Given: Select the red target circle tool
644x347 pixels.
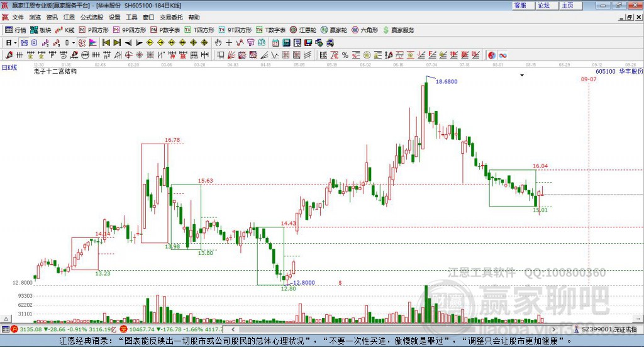Looking at the screenshot, I should pyautogui.click(x=128, y=55).
